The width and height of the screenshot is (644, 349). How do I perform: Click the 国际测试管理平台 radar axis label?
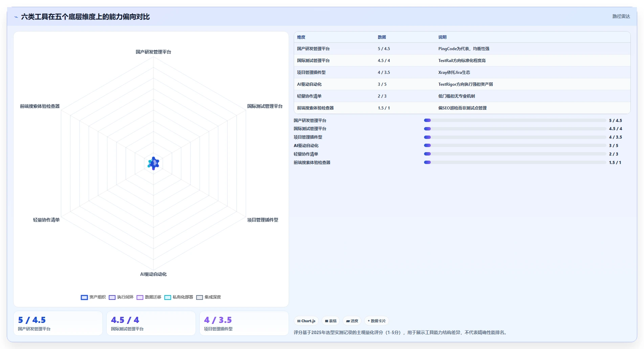coord(265,106)
